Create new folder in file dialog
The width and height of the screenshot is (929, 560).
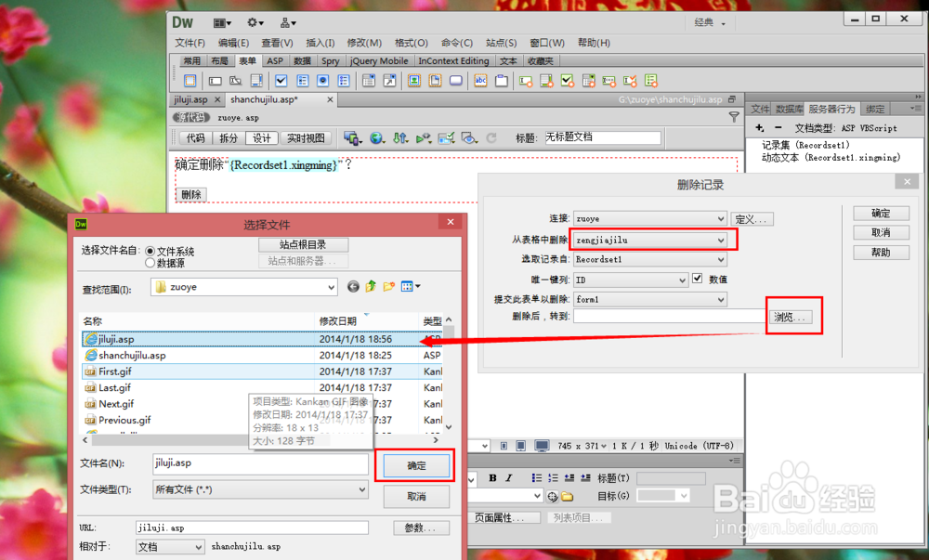point(388,287)
